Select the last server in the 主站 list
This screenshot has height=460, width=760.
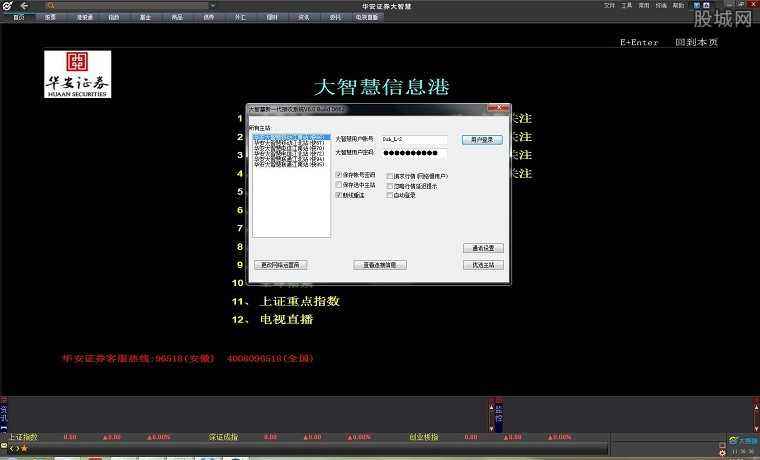pos(291,165)
